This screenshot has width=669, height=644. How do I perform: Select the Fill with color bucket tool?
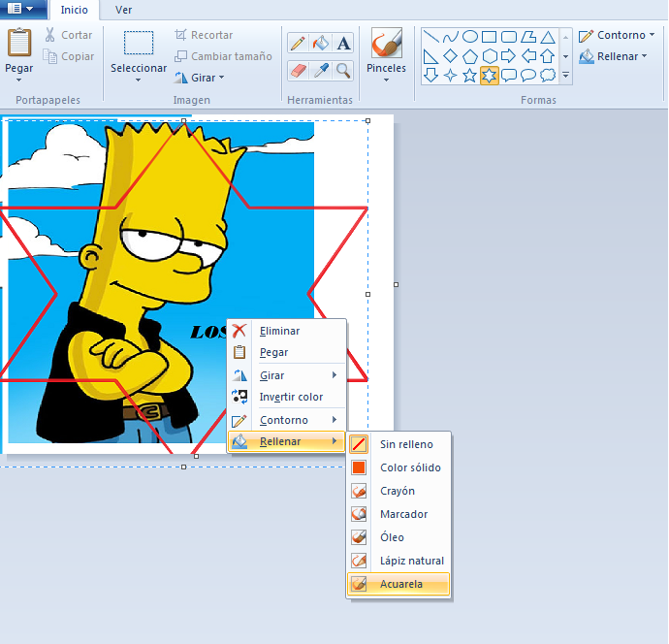tap(320, 43)
